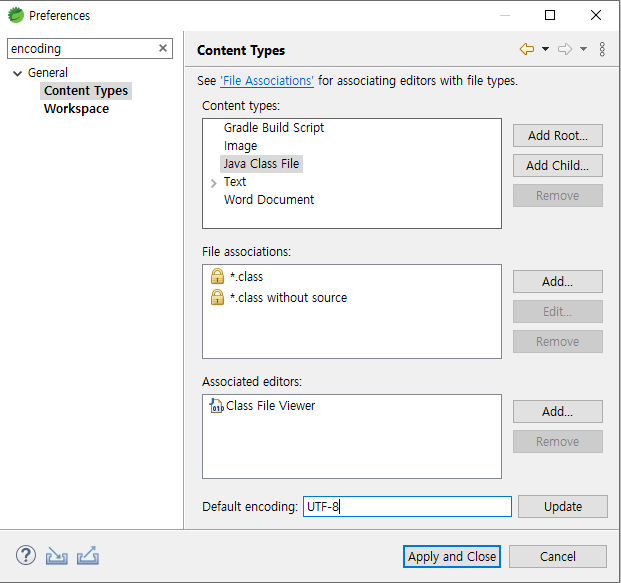Click the Help question mark icon
The width and height of the screenshot is (621, 583).
click(x=26, y=556)
